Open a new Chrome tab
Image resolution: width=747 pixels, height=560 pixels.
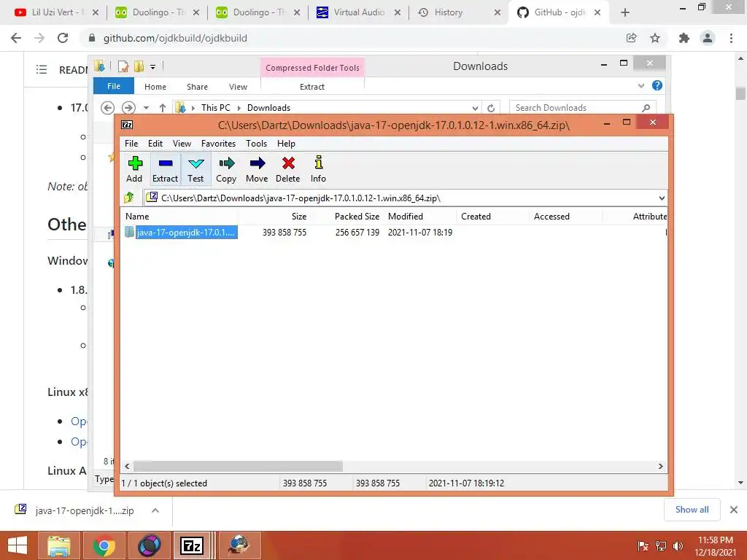click(625, 13)
